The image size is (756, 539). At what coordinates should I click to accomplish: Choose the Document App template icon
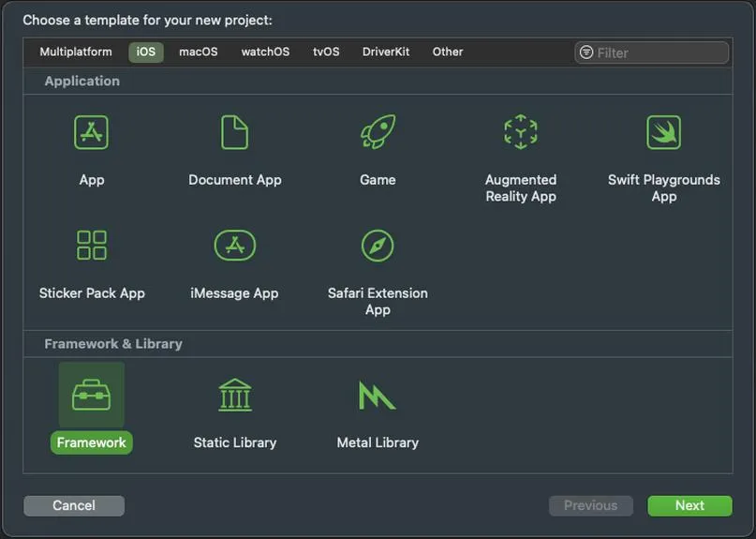point(235,132)
